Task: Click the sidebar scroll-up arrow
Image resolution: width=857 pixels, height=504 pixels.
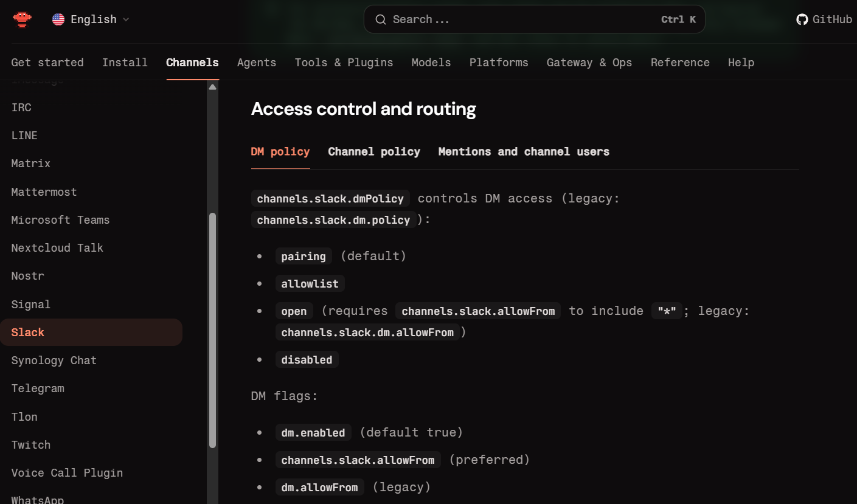Action: click(x=212, y=87)
